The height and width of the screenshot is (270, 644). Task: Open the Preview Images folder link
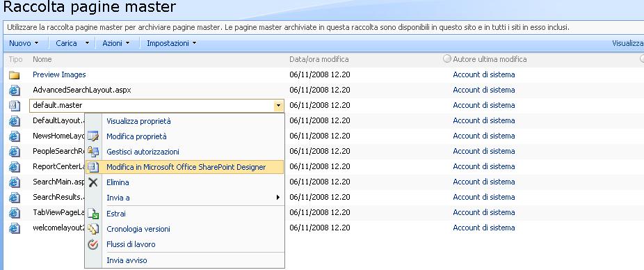pyautogui.click(x=59, y=74)
